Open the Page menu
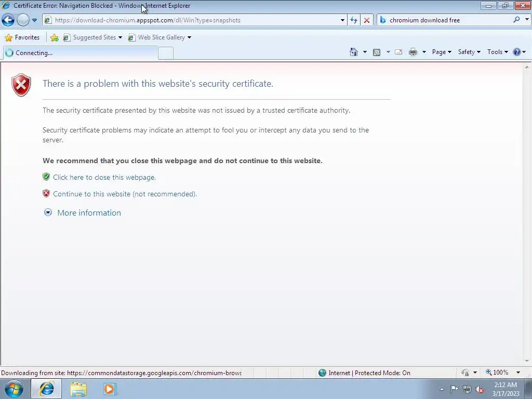Viewport: 532px width, 399px height. [x=442, y=52]
